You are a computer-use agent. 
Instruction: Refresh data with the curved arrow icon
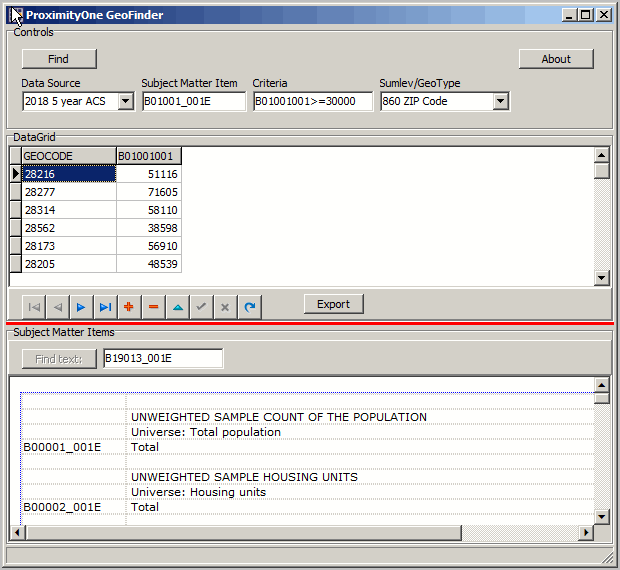point(250,307)
